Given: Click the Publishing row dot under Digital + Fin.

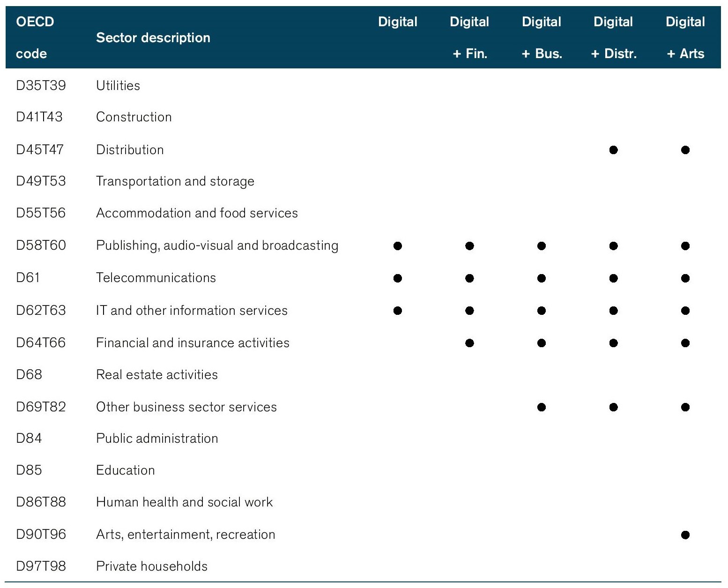Looking at the screenshot, I should click(x=469, y=246).
